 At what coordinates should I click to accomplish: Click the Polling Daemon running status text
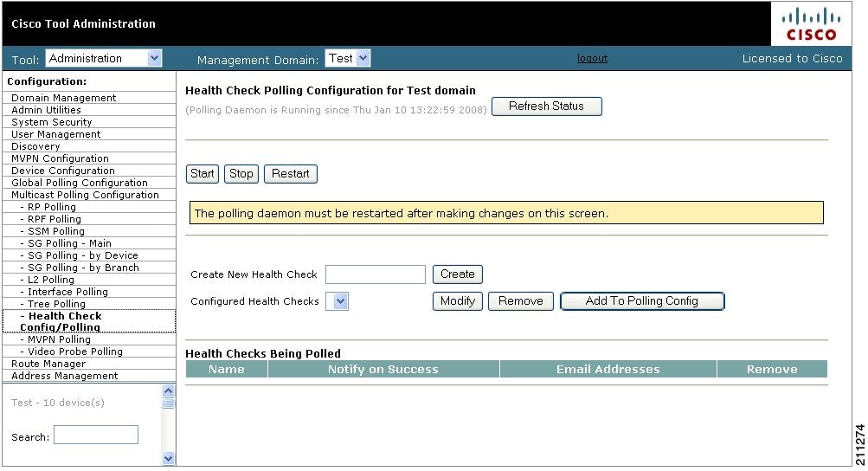click(336, 110)
